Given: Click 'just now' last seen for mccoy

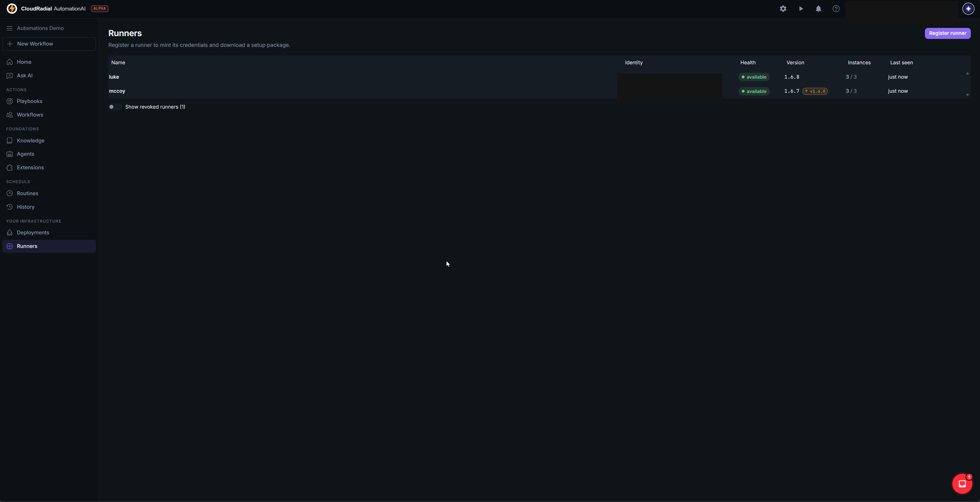Looking at the screenshot, I should click(898, 91).
